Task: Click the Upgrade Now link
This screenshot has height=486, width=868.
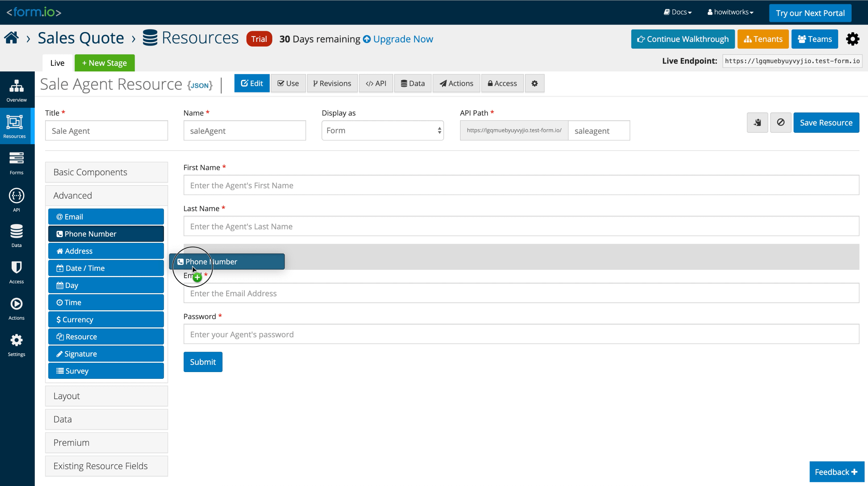Action: pyautogui.click(x=398, y=39)
